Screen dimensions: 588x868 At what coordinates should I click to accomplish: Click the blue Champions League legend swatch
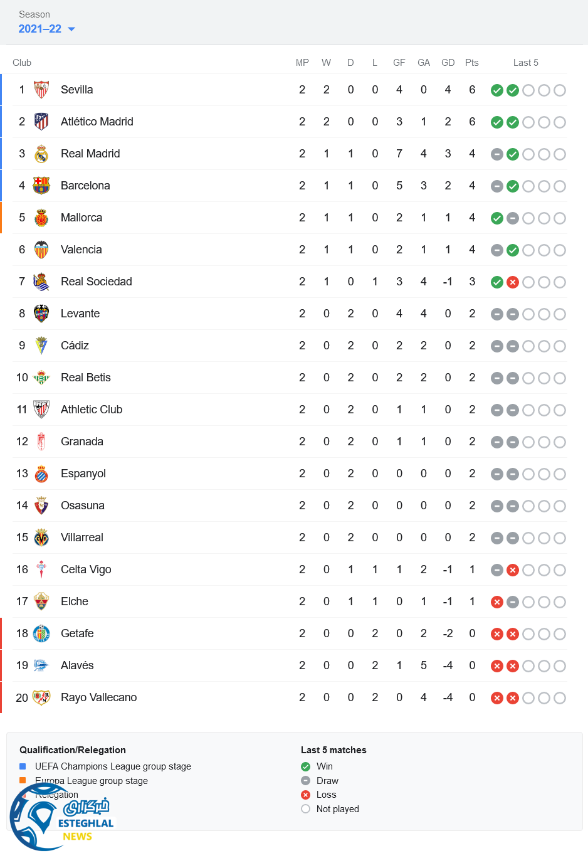point(23,766)
